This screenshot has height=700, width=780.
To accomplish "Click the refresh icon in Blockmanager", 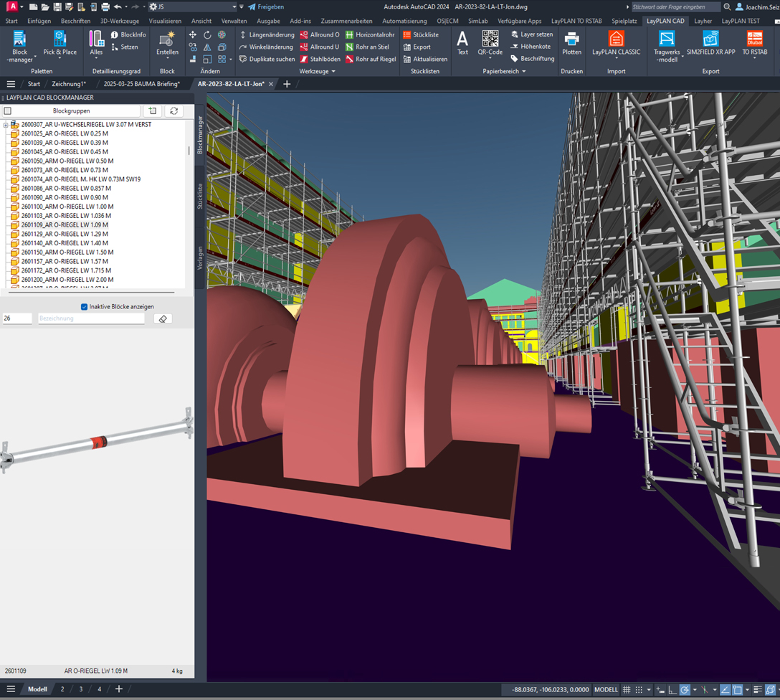I will tap(173, 111).
